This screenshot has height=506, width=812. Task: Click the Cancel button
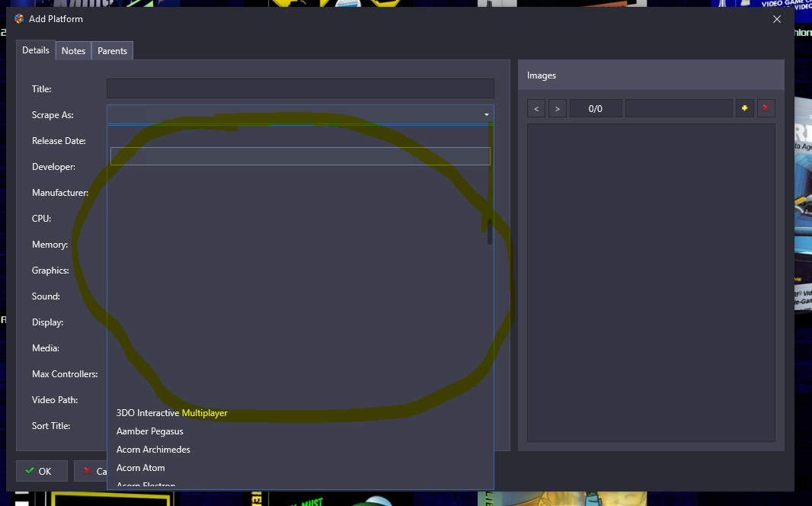91,471
